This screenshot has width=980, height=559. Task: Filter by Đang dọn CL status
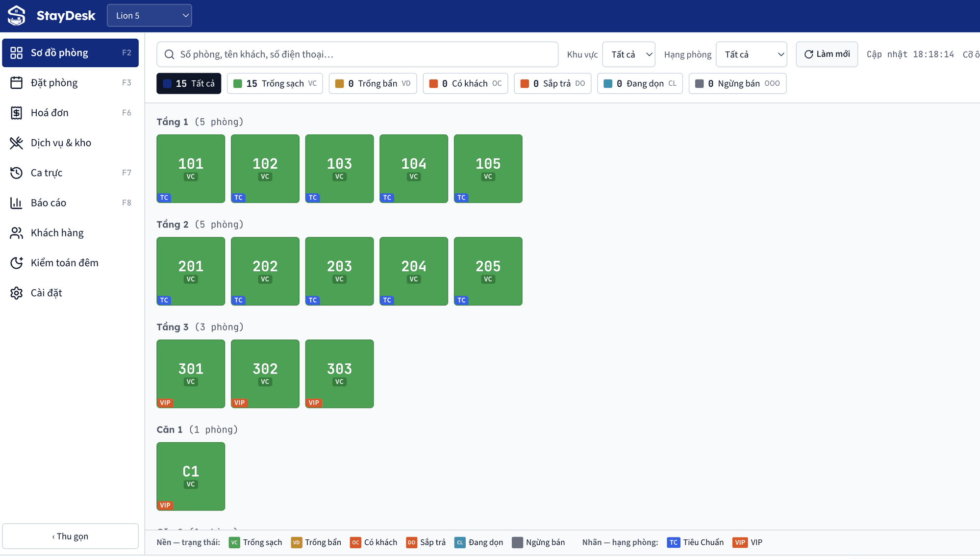pyautogui.click(x=640, y=83)
